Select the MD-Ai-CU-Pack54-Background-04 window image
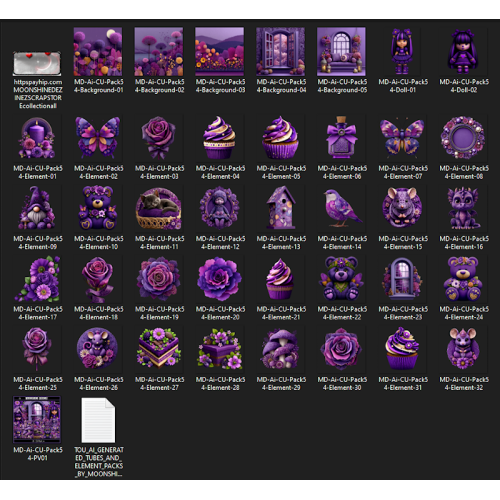This screenshot has width=500, height=500. click(x=280, y=52)
